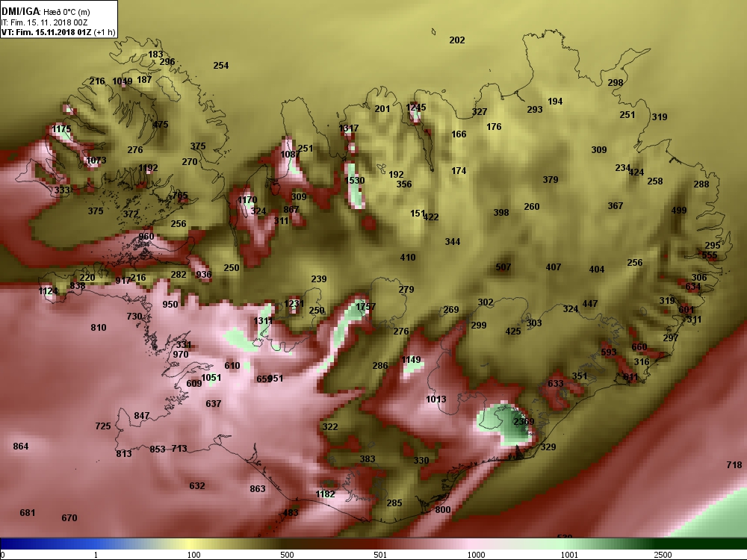Click the map value 1245
Screen dimensions: 747x560
pyautogui.click(x=416, y=107)
